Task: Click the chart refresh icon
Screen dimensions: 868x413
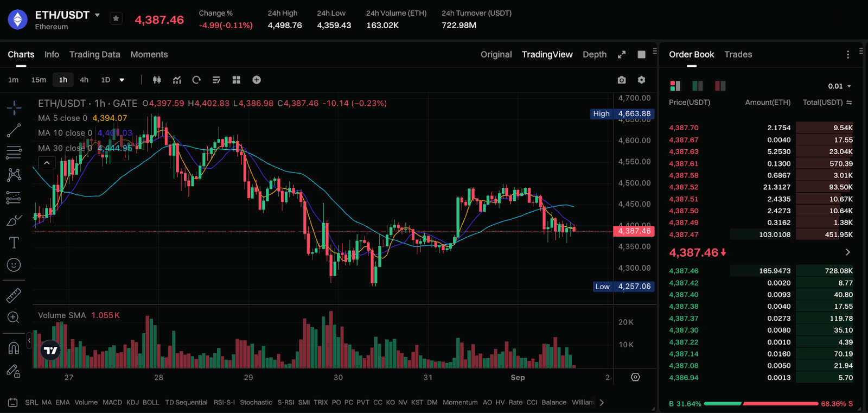Action: tap(196, 80)
